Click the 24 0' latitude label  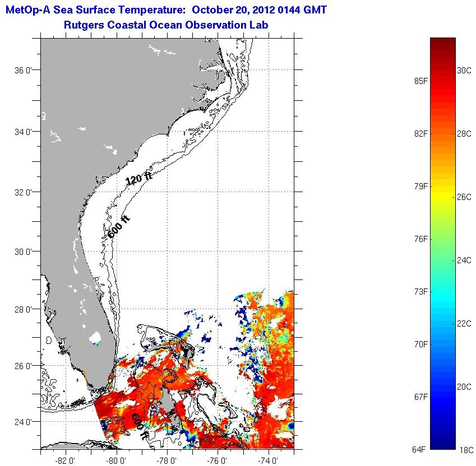pyautogui.click(x=23, y=422)
